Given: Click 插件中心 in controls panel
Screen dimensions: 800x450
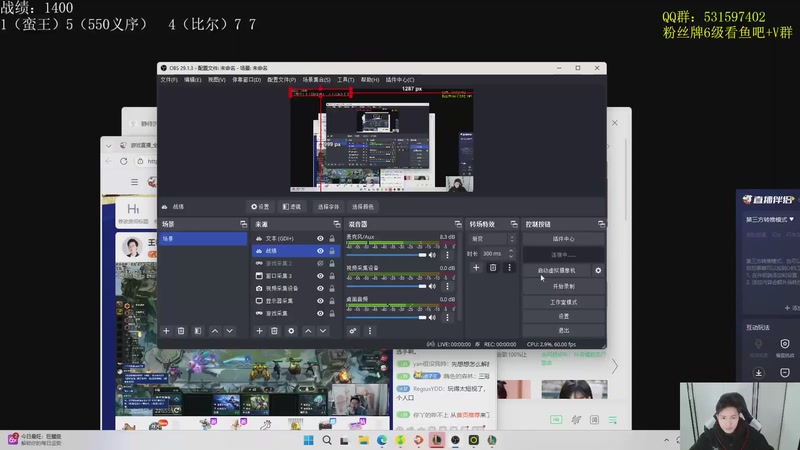Looking at the screenshot, I should point(563,239).
